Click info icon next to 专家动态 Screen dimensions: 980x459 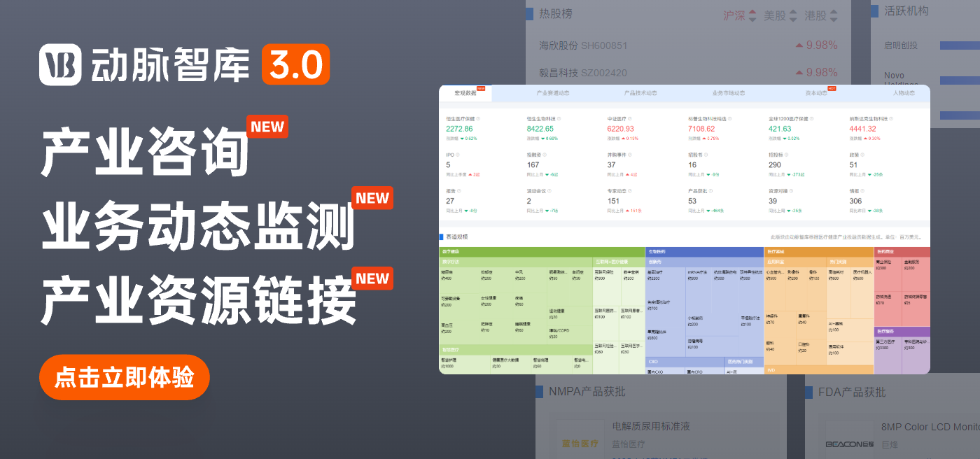pyautogui.click(x=630, y=191)
